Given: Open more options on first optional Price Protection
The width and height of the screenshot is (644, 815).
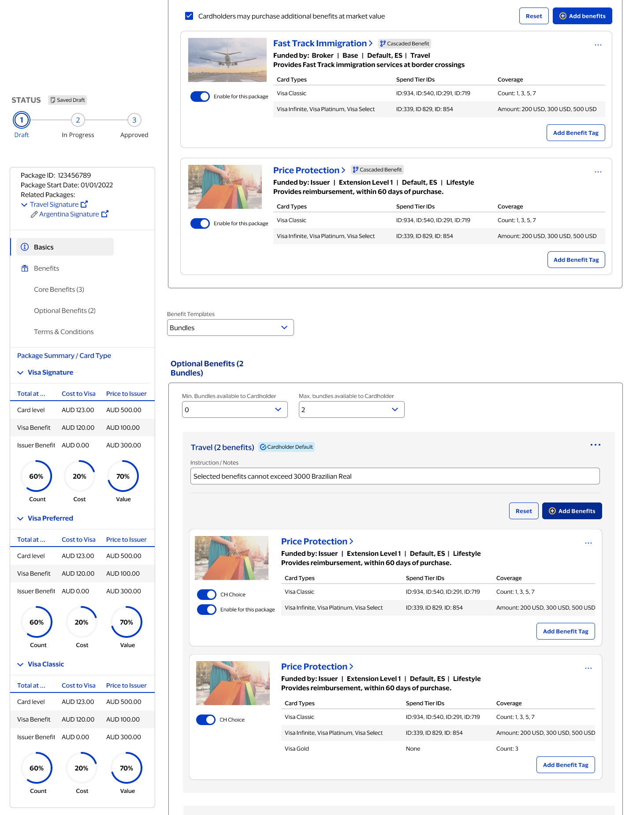Looking at the screenshot, I should [588, 543].
